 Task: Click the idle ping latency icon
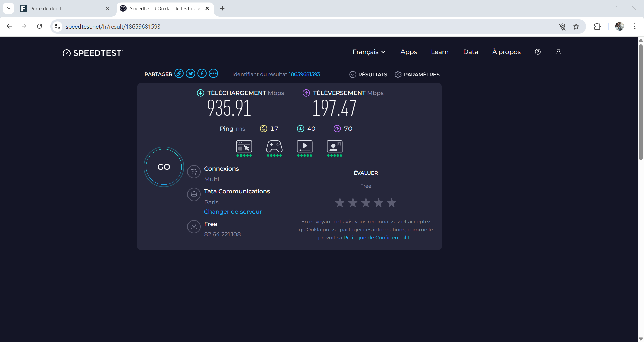(x=264, y=129)
